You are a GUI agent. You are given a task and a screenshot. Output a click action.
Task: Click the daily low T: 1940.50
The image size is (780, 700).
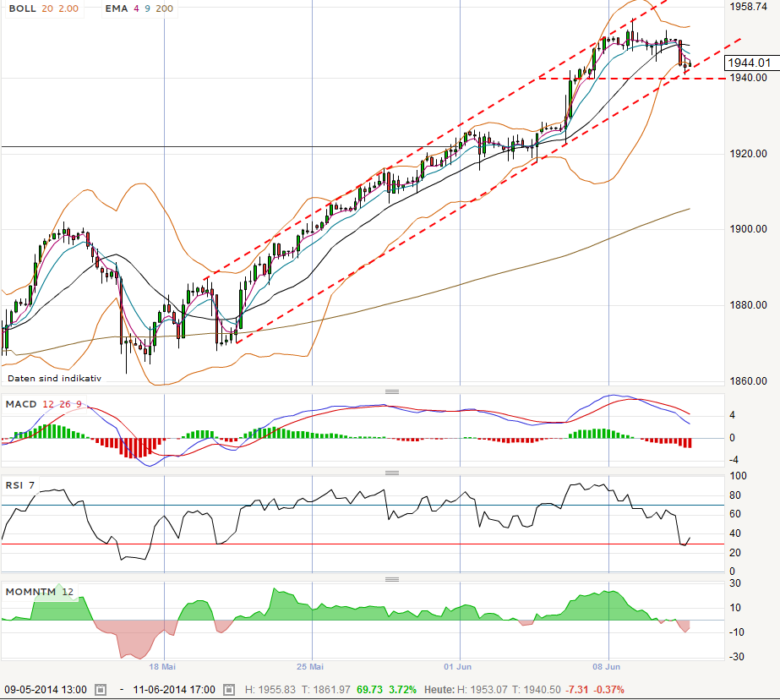537,690
